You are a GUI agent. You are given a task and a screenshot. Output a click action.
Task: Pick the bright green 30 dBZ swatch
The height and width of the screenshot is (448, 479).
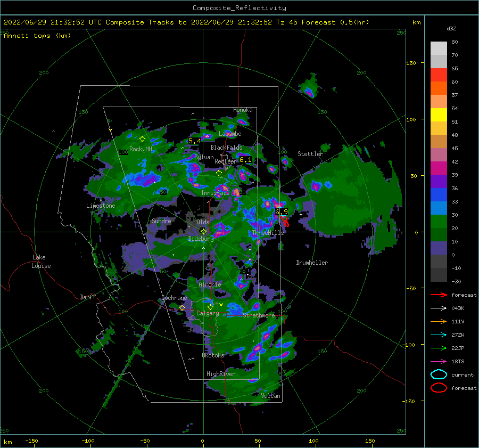click(439, 222)
